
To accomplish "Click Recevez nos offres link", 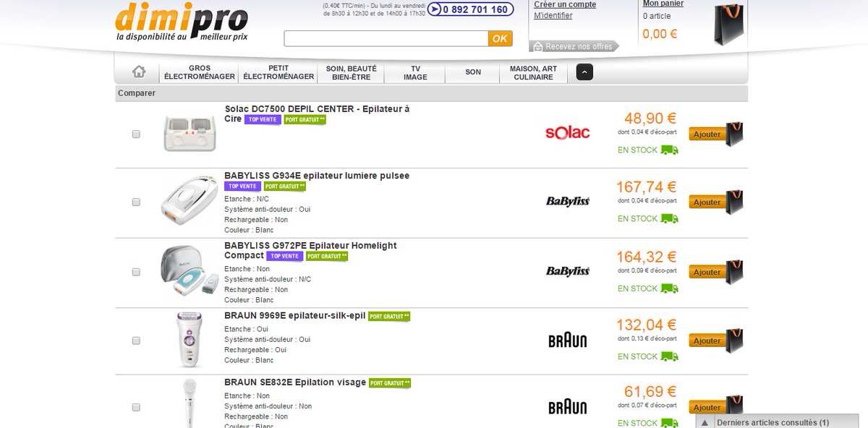I will pos(576,46).
